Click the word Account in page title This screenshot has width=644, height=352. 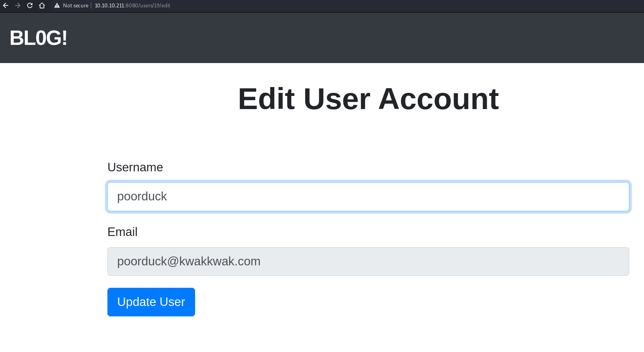click(438, 99)
